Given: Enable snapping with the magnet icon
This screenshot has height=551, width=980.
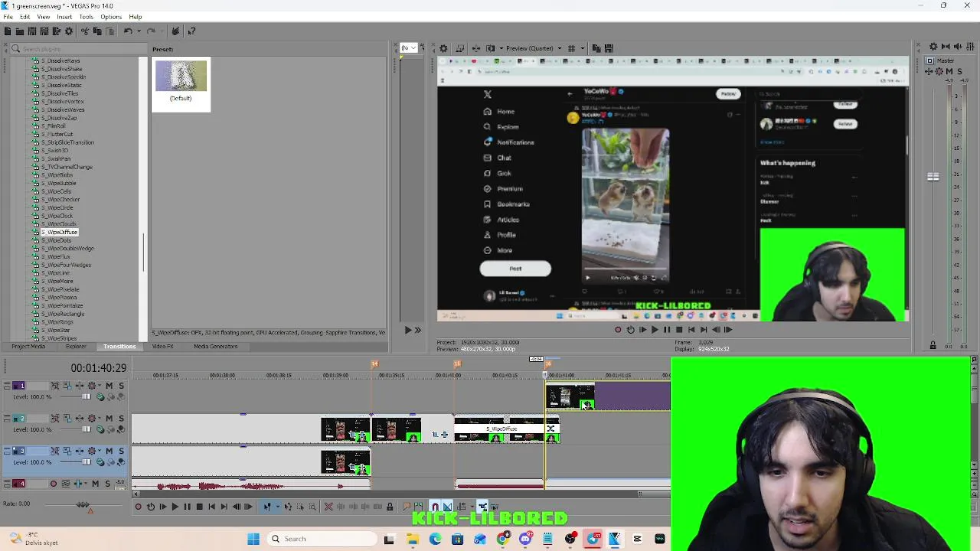Looking at the screenshot, I should point(435,507).
